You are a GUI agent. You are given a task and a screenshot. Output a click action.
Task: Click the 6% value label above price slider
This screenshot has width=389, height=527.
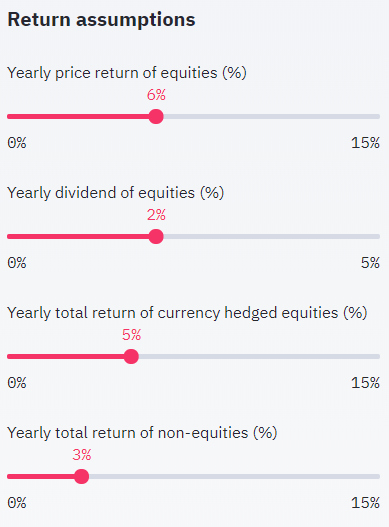(x=156, y=95)
